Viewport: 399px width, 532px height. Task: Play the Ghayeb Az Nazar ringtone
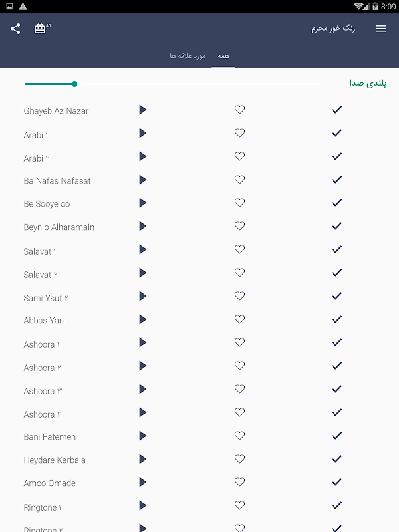142,110
